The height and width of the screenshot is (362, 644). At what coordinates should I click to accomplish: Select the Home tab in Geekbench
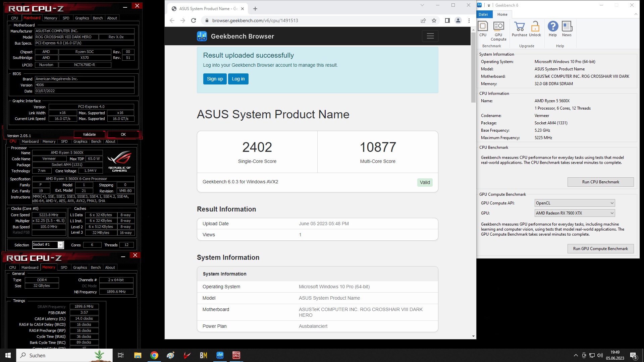point(502,14)
